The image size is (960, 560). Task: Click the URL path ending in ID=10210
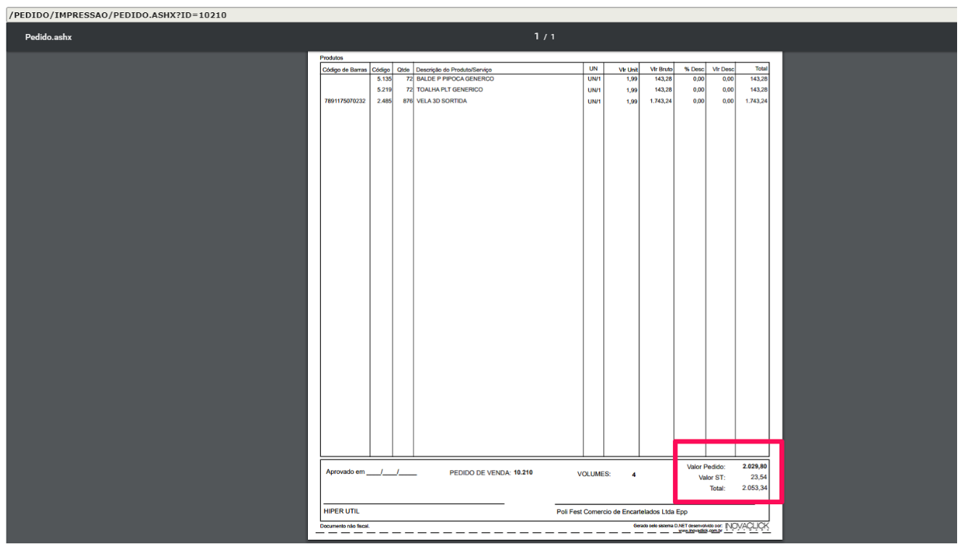(117, 14)
